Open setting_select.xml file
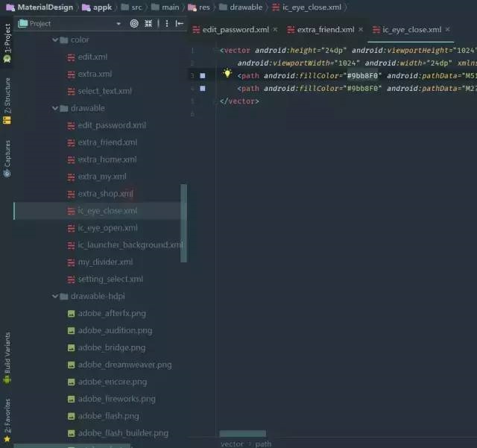 click(110, 279)
